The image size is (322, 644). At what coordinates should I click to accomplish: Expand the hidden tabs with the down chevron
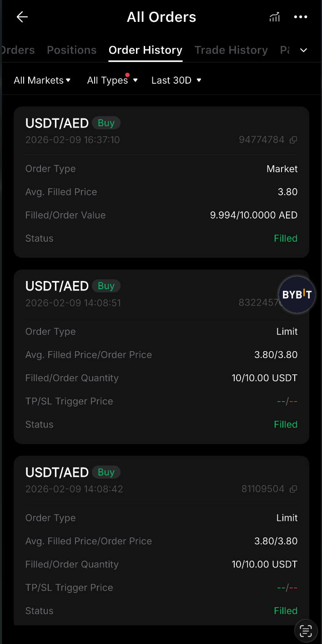click(x=303, y=50)
